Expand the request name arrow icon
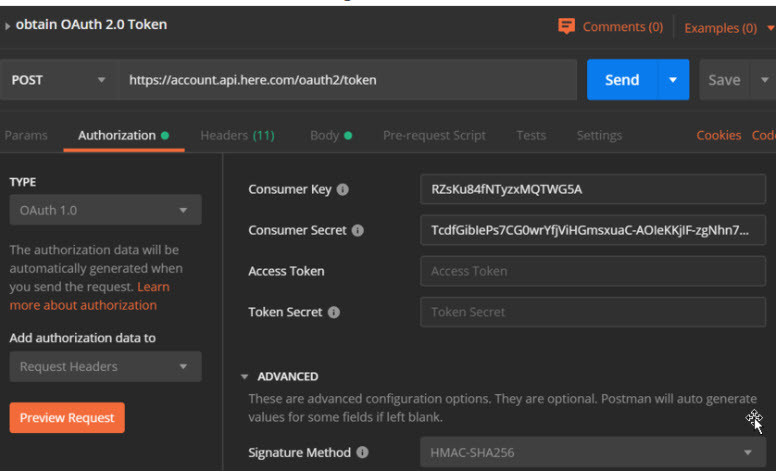This screenshot has height=474, width=778. [8, 25]
